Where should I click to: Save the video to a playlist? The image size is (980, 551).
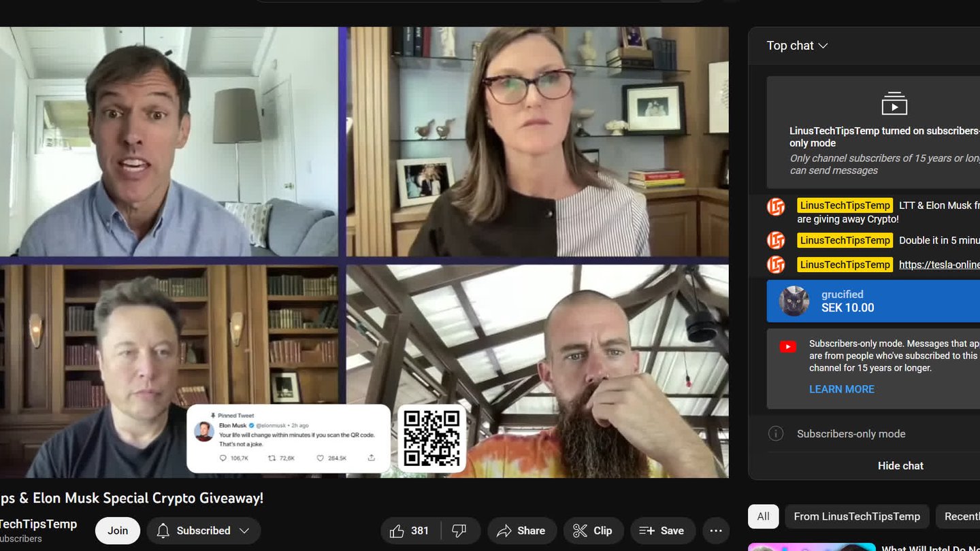point(662,531)
